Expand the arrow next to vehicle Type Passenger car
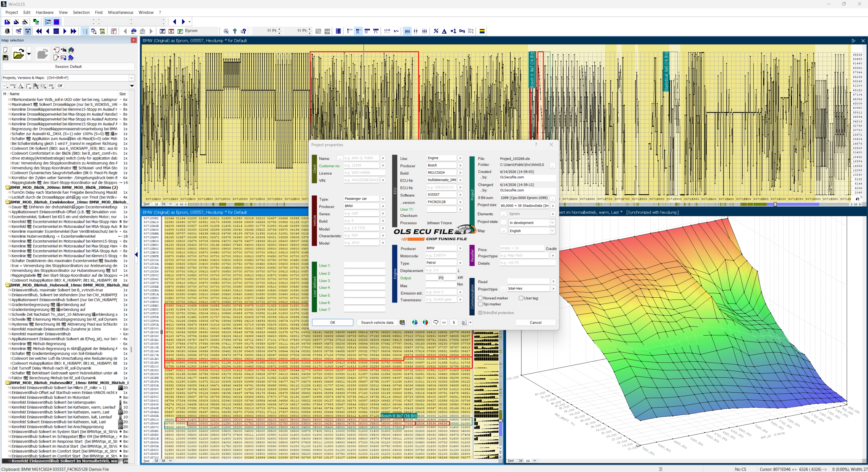 383,199
